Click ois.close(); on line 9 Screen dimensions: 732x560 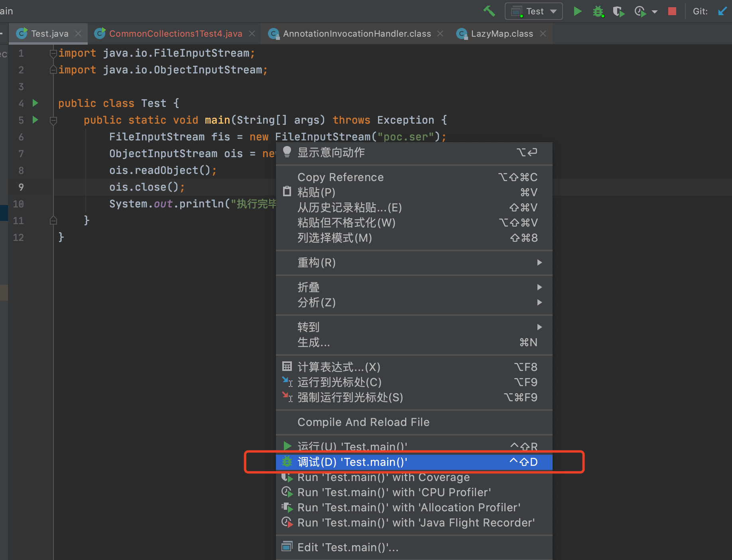(147, 187)
